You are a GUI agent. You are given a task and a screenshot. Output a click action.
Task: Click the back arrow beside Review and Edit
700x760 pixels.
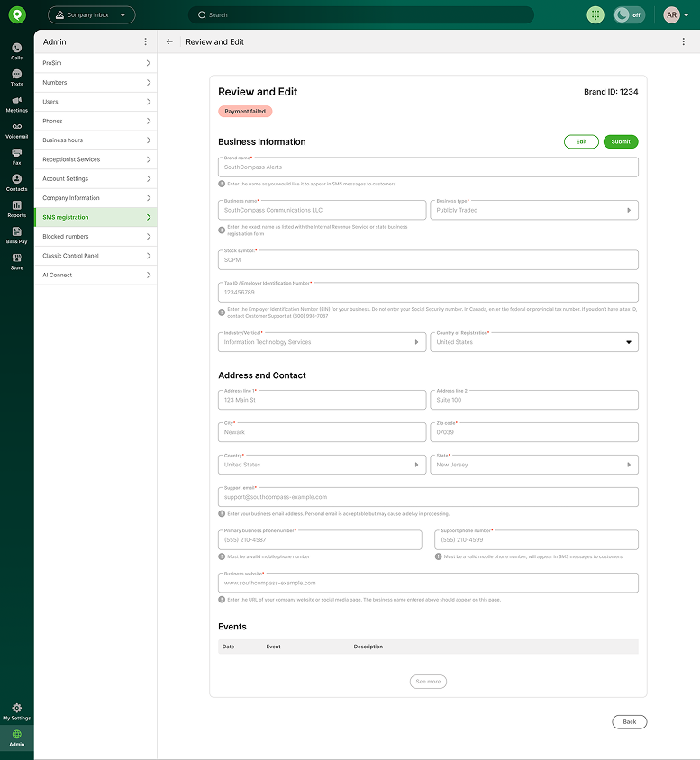(x=169, y=41)
